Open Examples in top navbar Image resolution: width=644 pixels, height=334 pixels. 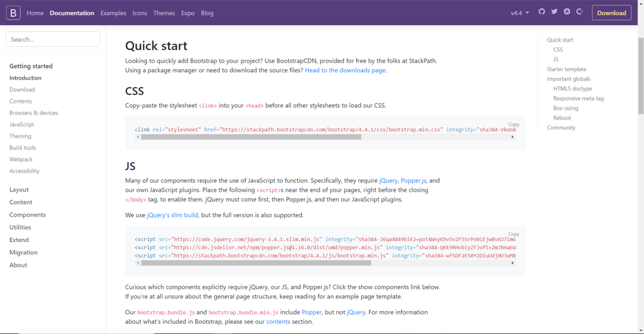click(x=113, y=13)
